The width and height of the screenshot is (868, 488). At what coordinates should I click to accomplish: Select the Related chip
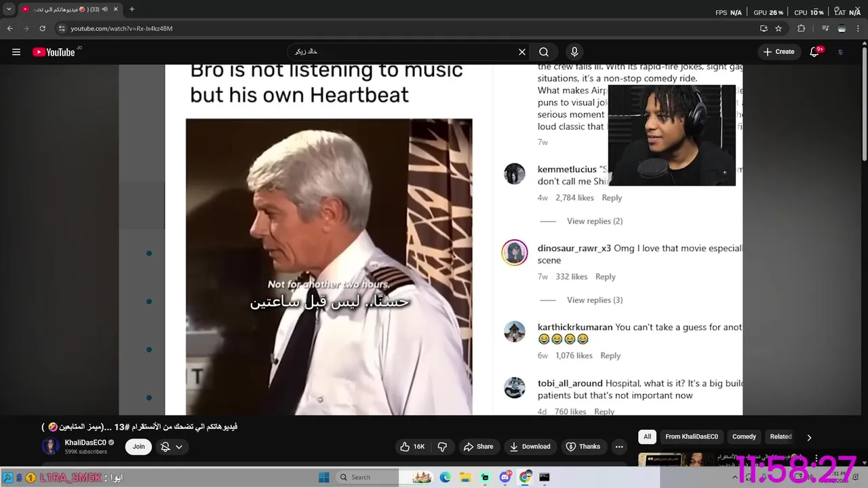pyautogui.click(x=781, y=437)
